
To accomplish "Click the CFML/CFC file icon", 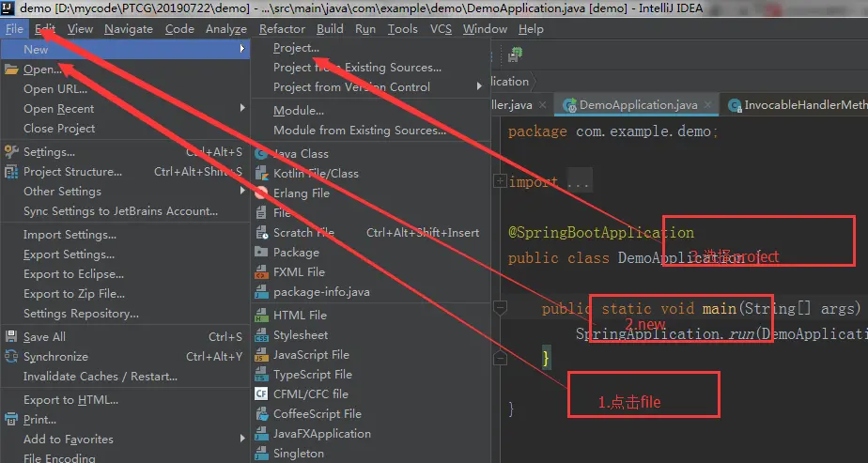I will point(261,394).
